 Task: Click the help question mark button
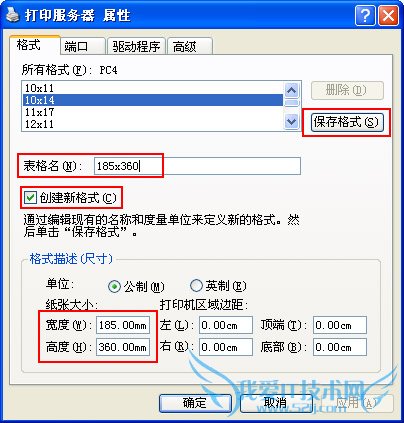365,15
